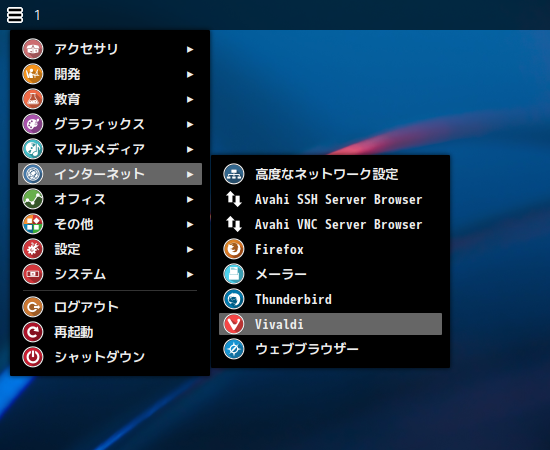Expand the マルチメディア submenu arrow

pos(190,149)
